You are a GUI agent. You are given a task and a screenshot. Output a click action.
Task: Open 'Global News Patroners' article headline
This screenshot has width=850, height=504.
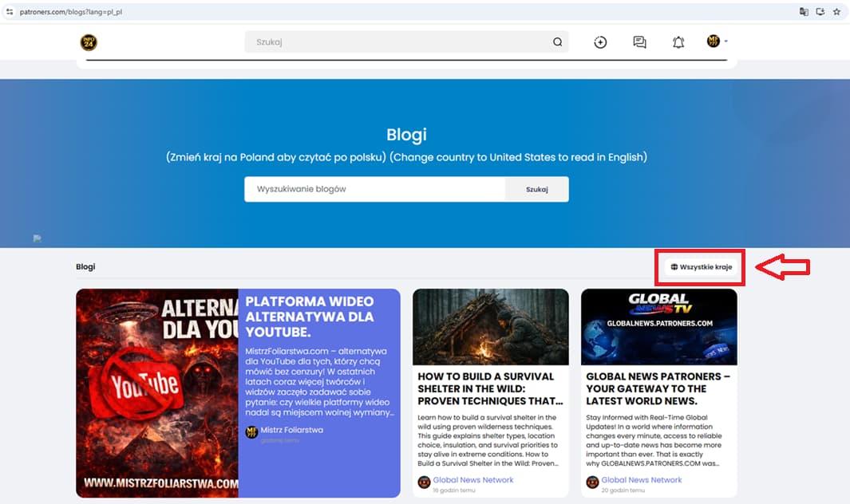point(658,388)
